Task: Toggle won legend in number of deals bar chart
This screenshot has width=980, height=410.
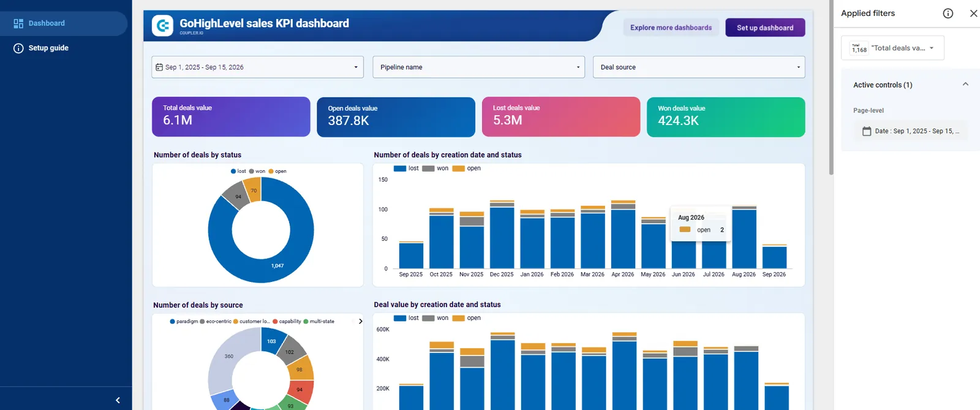Action: (435, 169)
